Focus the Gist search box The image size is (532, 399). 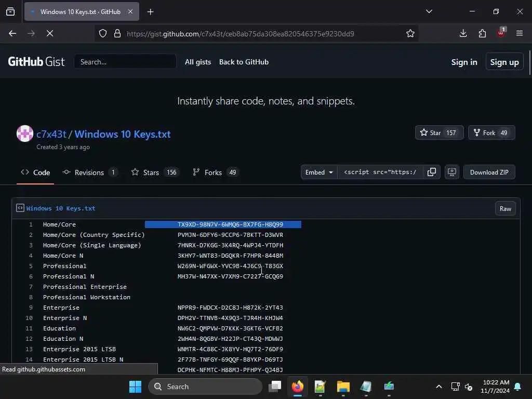coord(125,62)
